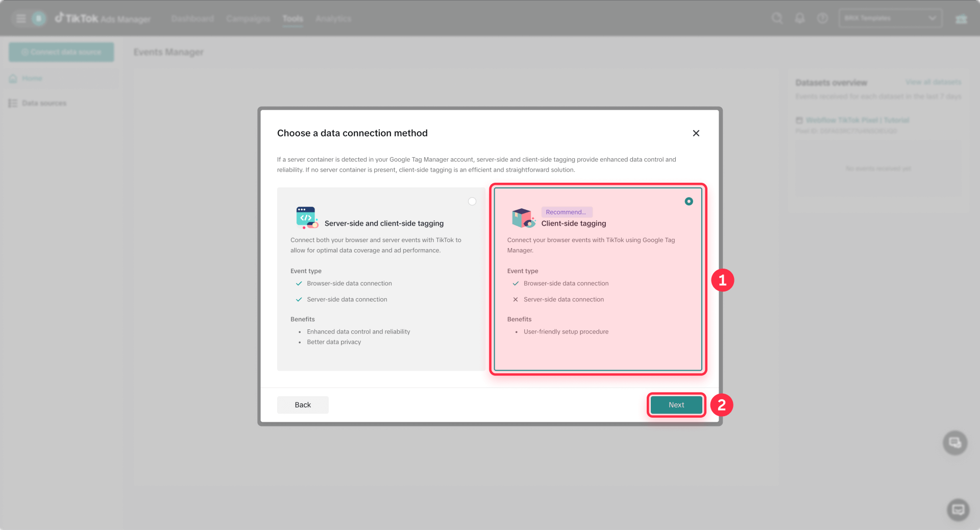Open the business center icon top right
This screenshot has width=980, height=530.
tap(962, 18)
